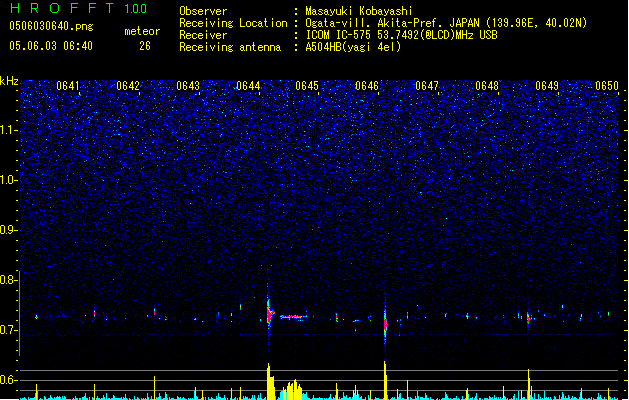This screenshot has width=629, height=400.
Task: Click the 0.7 kHz axis label
Action: tap(9, 330)
